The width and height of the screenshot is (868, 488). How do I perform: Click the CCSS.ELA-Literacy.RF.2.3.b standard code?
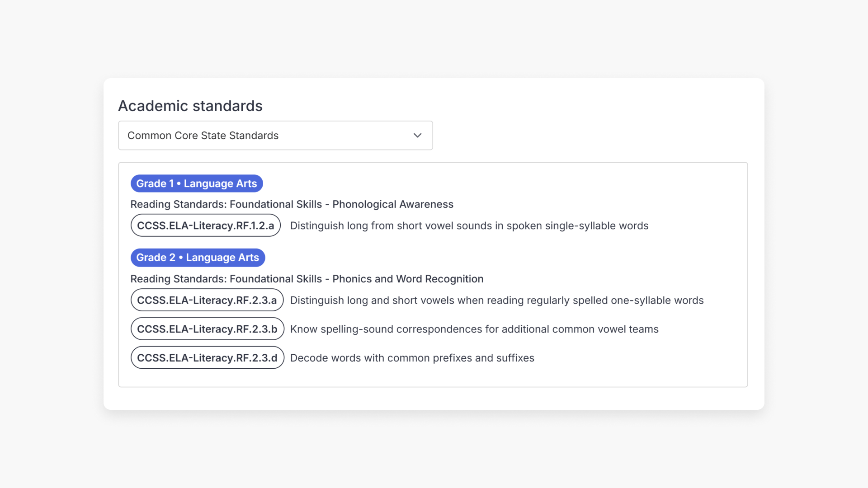point(208,329)
